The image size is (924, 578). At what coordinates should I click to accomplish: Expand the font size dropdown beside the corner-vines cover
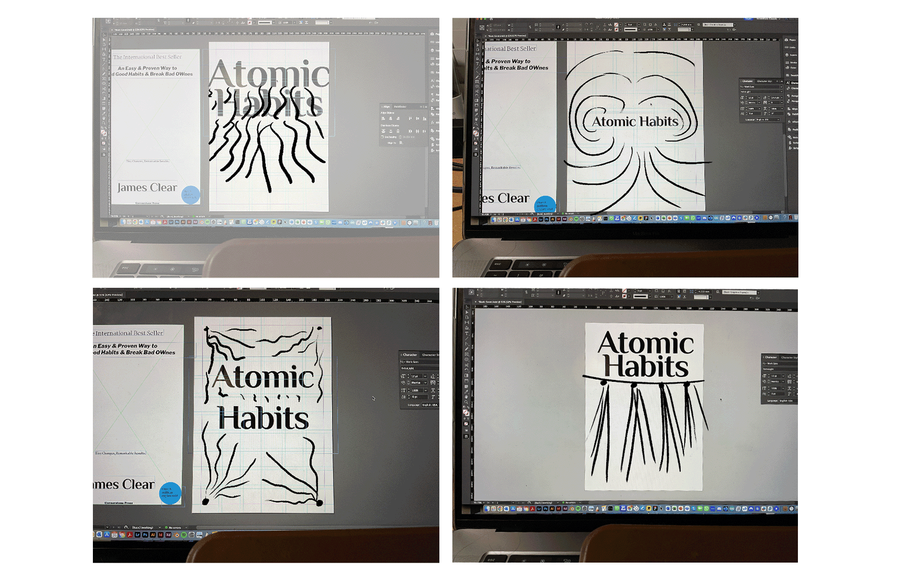[x=425, y=376]
